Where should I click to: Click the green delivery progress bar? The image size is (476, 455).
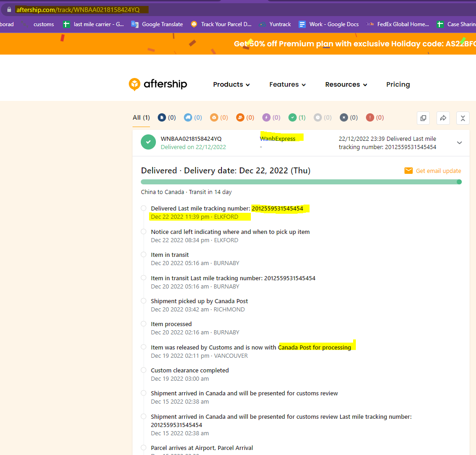coord(301,182)
